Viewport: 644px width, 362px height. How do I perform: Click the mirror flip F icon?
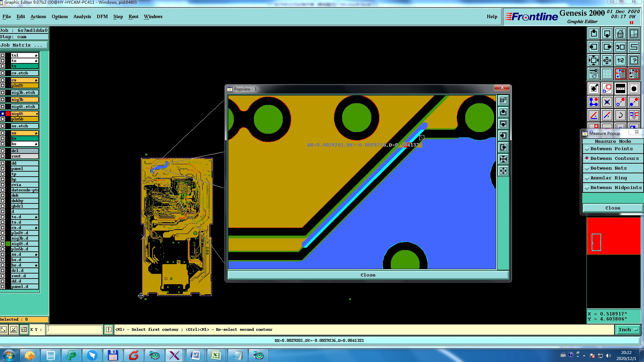(x=634, y=115)
